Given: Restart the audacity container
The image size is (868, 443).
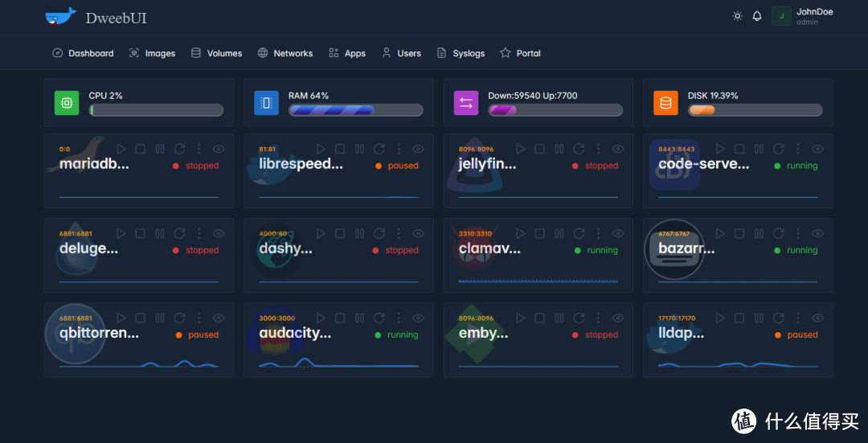Looking at the screenshot, I should point(379,318).
